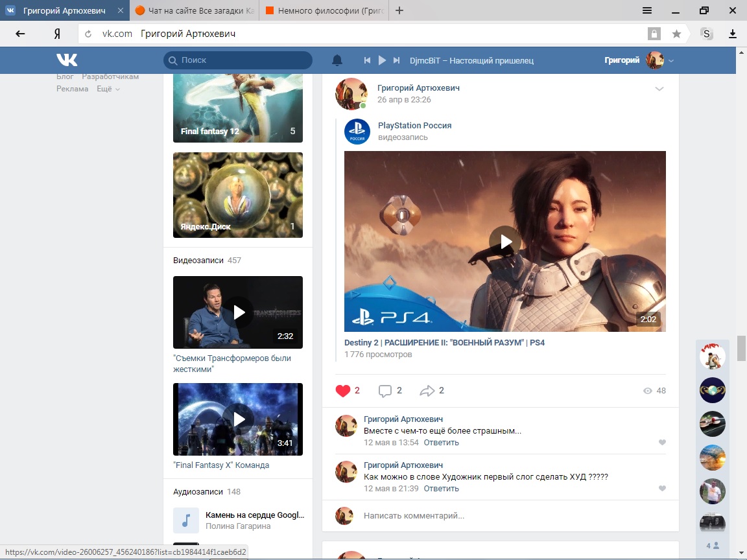This screenshot has height=560, width=747.
Task: Click the post comment bubble icon
Action: (x=385, y=391)
